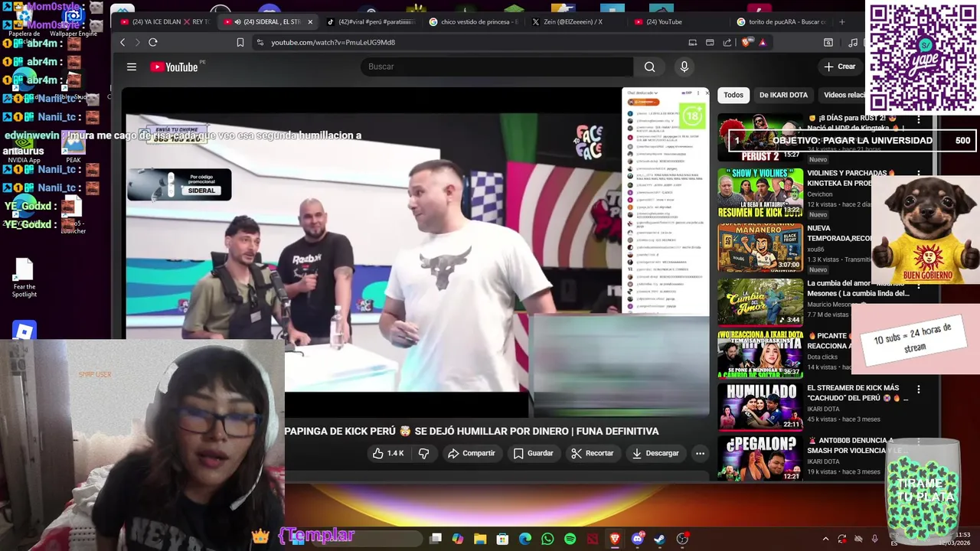Switch to Zein (@ElZeeeein) / X tab
980x551 pixels.
click(x=574, y=21)
